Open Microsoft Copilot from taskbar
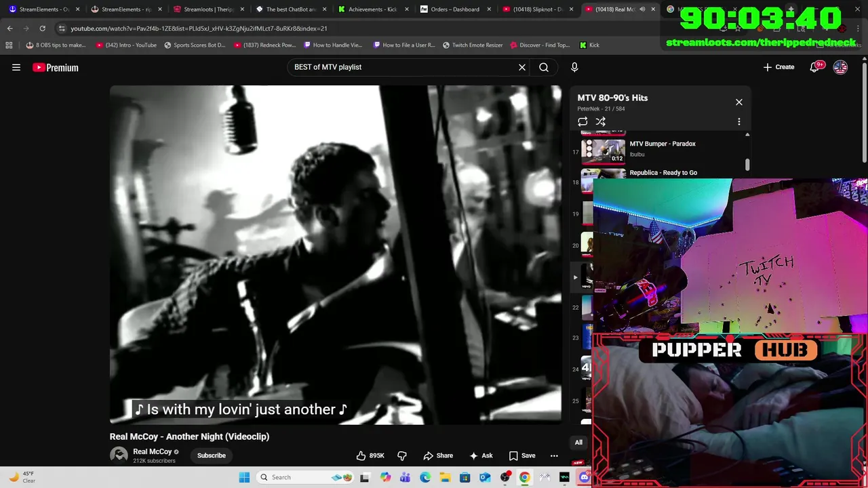868x488 pixels. [x=385, y=477]
